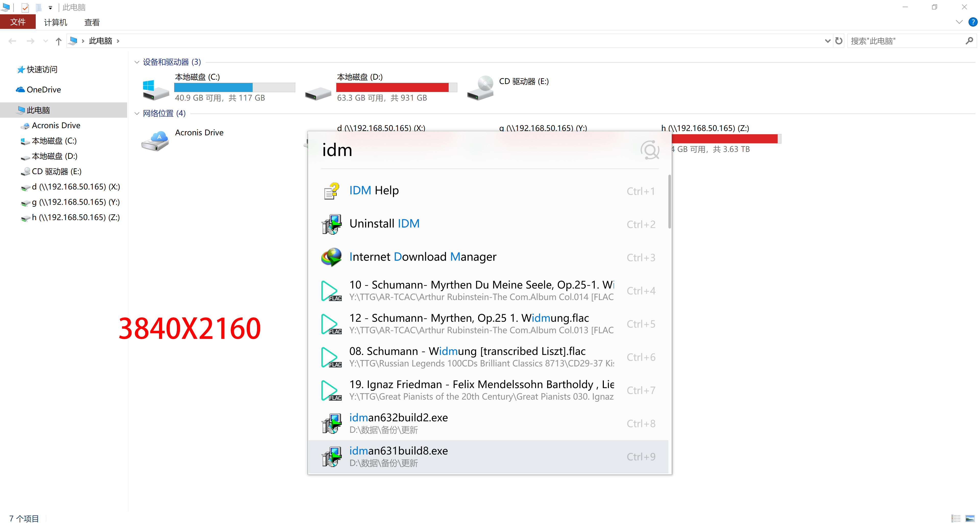Click the Explorer help question mark icon
Image resolution: width=980 pixels, height=526 pixels.
[972, 22]
